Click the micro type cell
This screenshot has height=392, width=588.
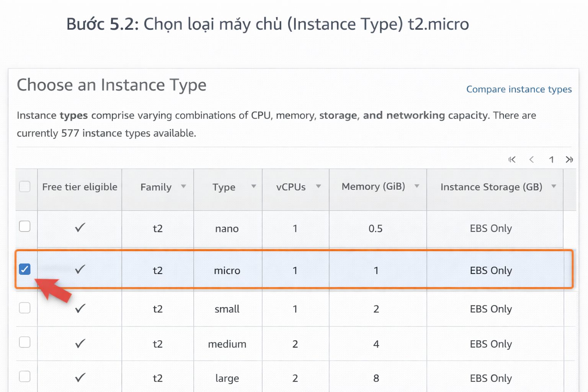tap(227, 271)
